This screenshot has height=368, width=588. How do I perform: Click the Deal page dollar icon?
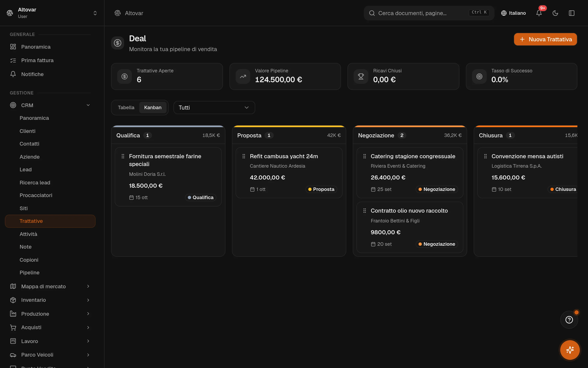118,43
